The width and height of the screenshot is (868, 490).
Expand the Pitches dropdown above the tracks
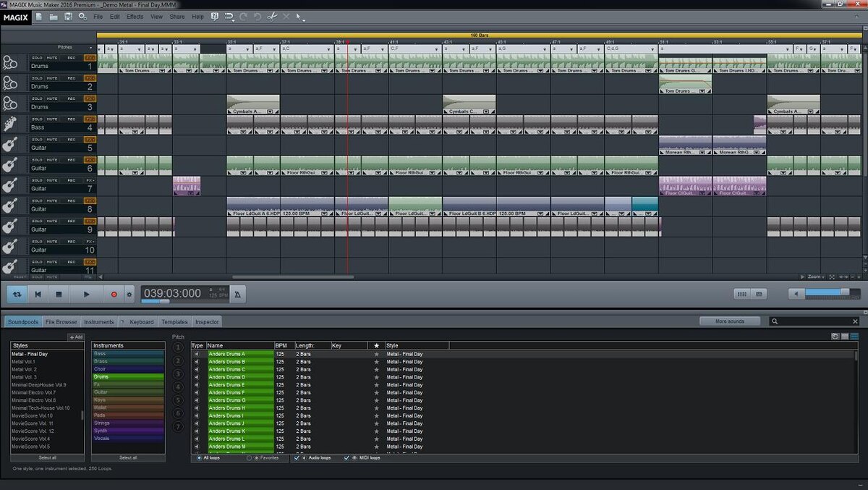tap(90, 48)
